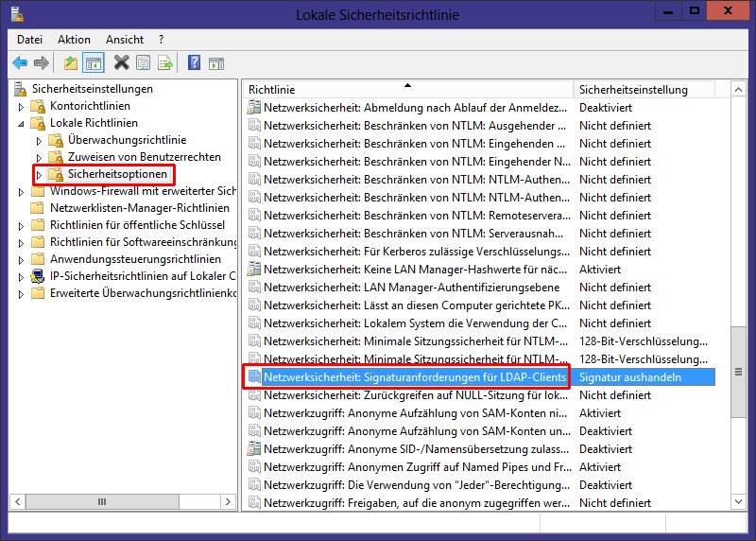Select Lokalem System die Verwendung policy

pyautogui.click(x=415, y=323)
